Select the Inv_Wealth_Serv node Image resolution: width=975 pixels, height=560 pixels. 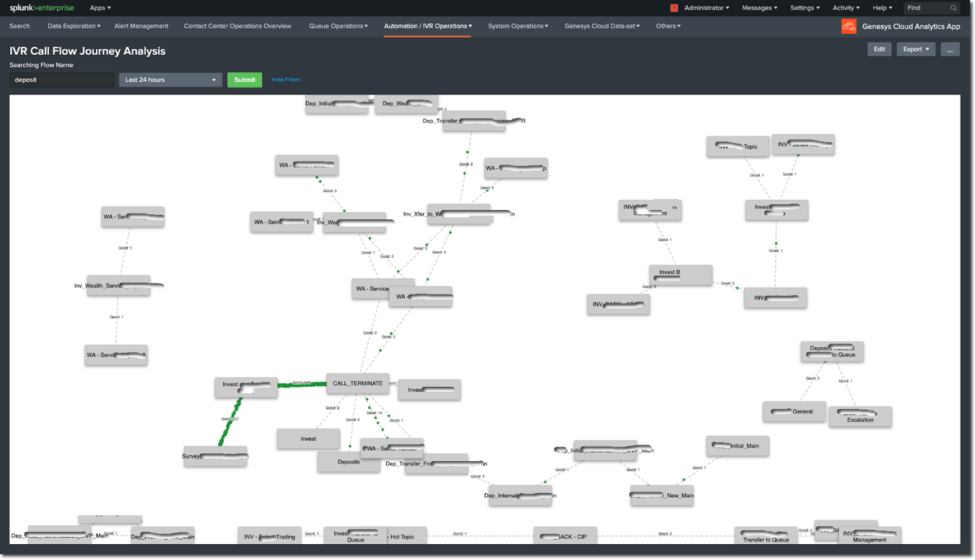pos(118,285)
